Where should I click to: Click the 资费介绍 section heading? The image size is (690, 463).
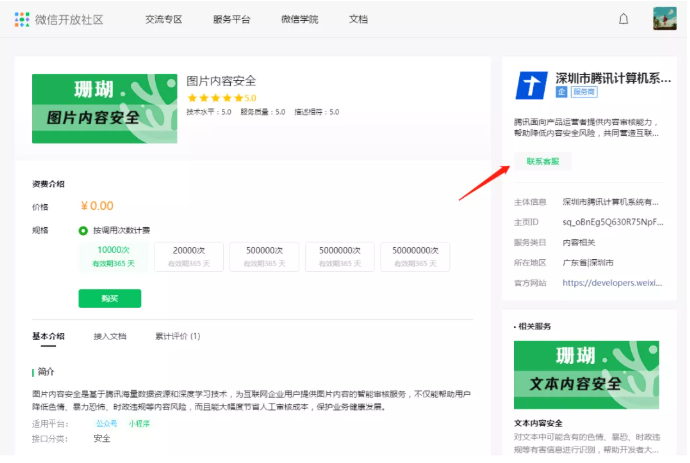(x=48, y=184)
